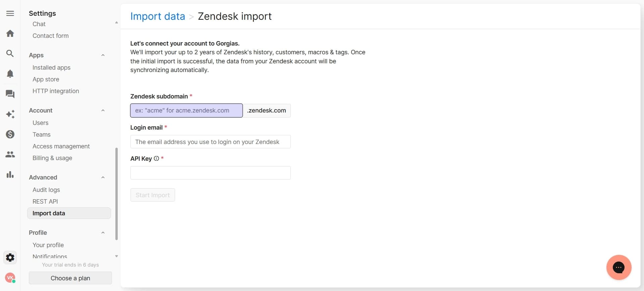Click the Account section heading
Screen dimensions: 644x291
41,111
